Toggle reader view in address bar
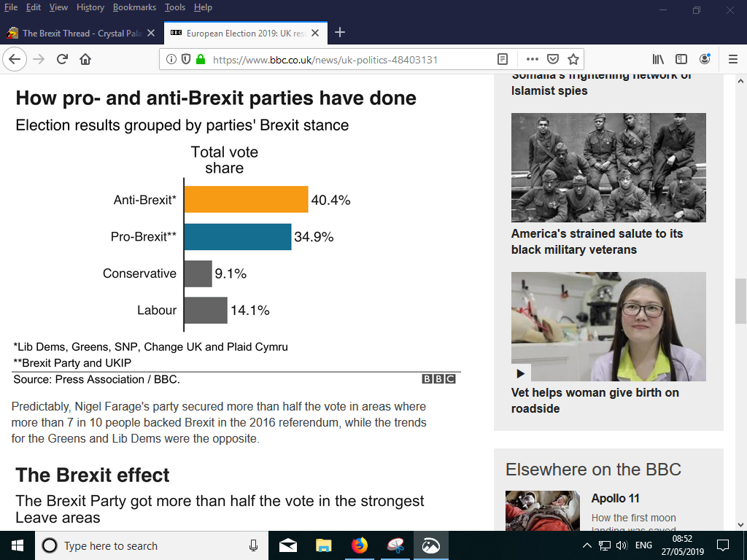Image resolution: width=747 pixels, height=560 pixels. pos(503,60)
